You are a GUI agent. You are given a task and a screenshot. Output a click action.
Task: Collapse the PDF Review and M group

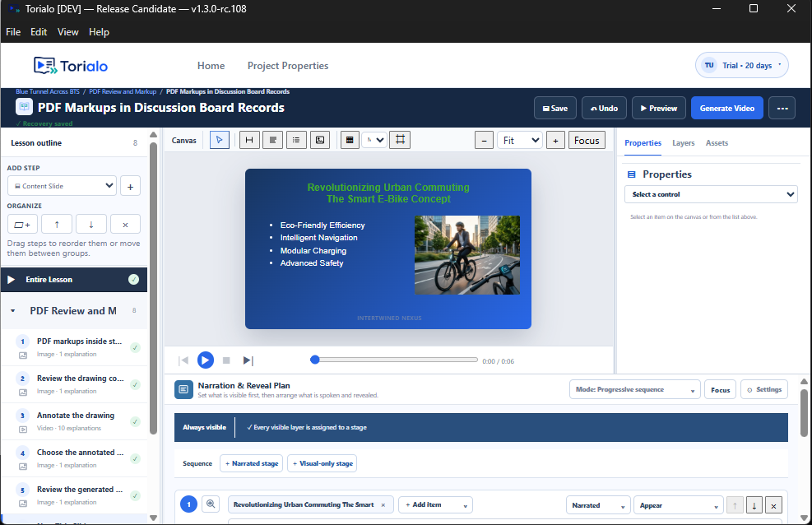tap(13, 311)
